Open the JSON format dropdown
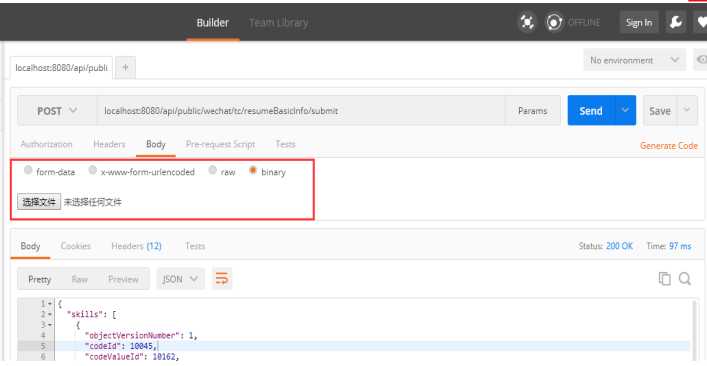This screenshot has width=707, height=366. (180, 279)
